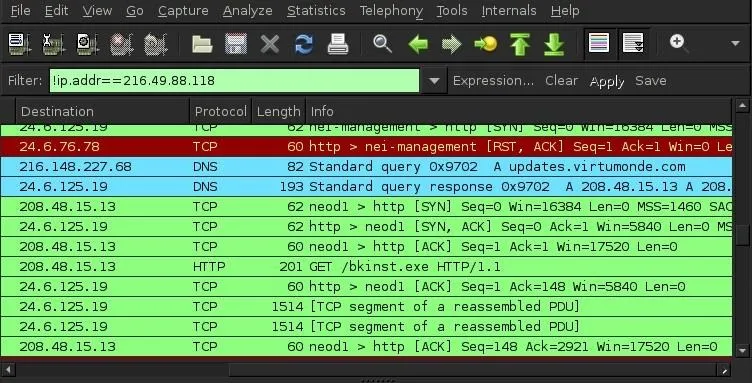
Task: Sort by Destination column header
Action: (x=103, y=111)
